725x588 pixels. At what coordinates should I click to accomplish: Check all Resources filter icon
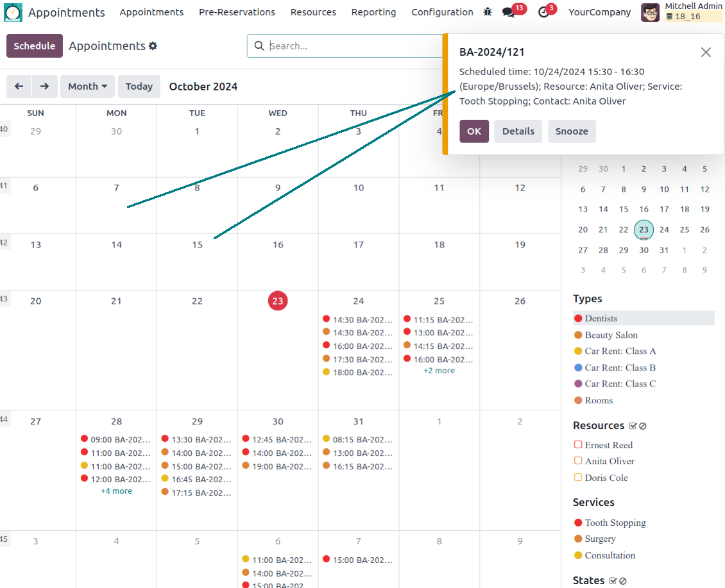633,426
